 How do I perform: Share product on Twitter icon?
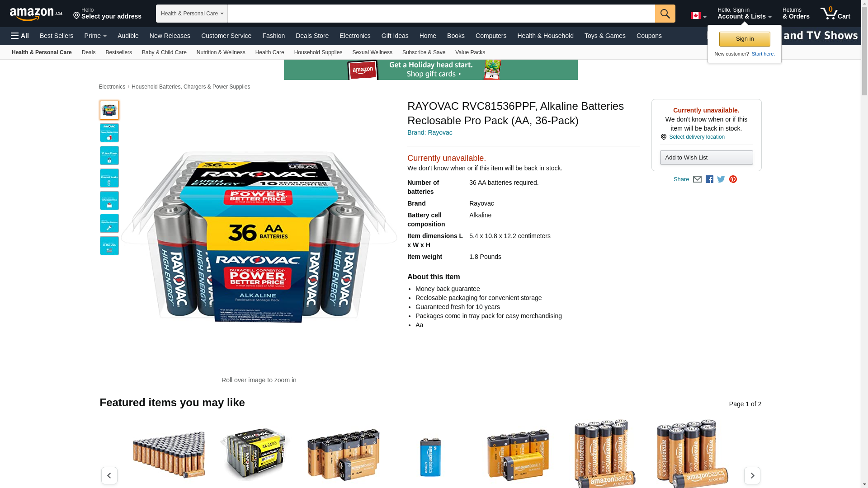(x=721, y=179)
